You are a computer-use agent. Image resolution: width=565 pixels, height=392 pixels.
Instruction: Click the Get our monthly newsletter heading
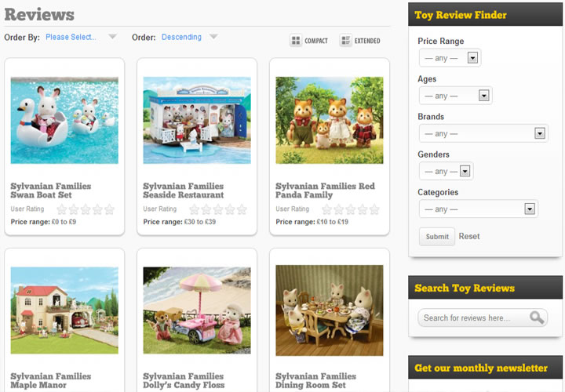coord(481,368)
